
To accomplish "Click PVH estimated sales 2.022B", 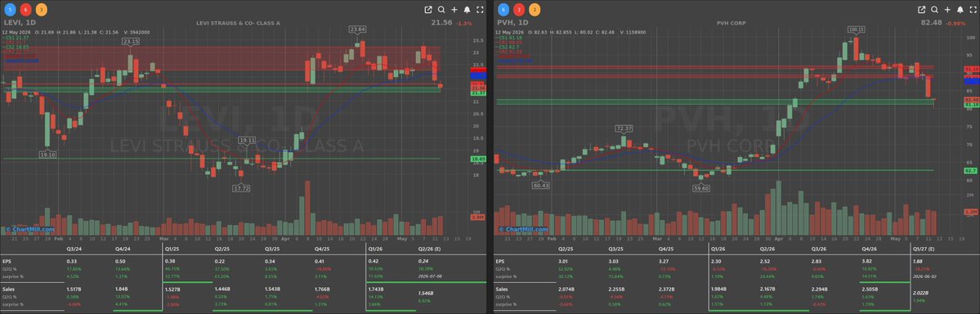I will [x=920, y=292].
